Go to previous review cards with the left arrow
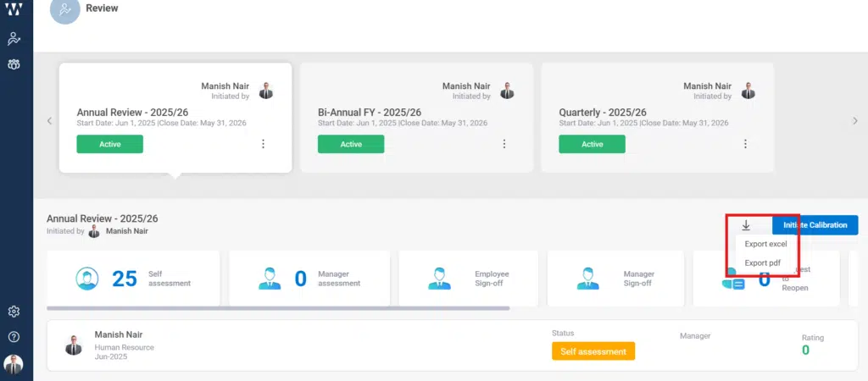This screenshot has width=868, height=381. pos(49,120)
